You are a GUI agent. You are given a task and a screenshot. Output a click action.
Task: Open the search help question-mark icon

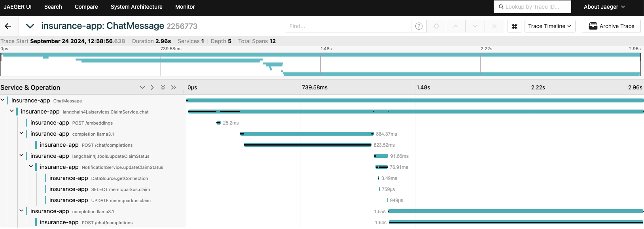[419, 26]
